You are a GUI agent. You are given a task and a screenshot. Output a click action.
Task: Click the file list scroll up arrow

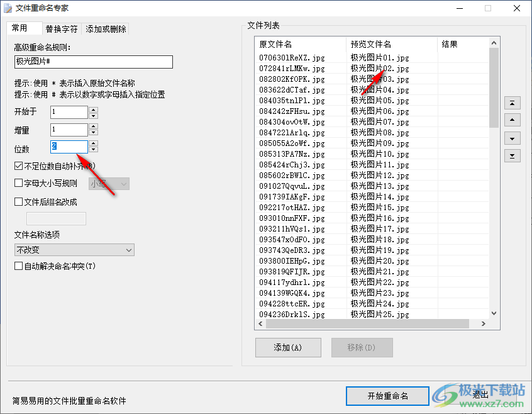coord(494,43)
